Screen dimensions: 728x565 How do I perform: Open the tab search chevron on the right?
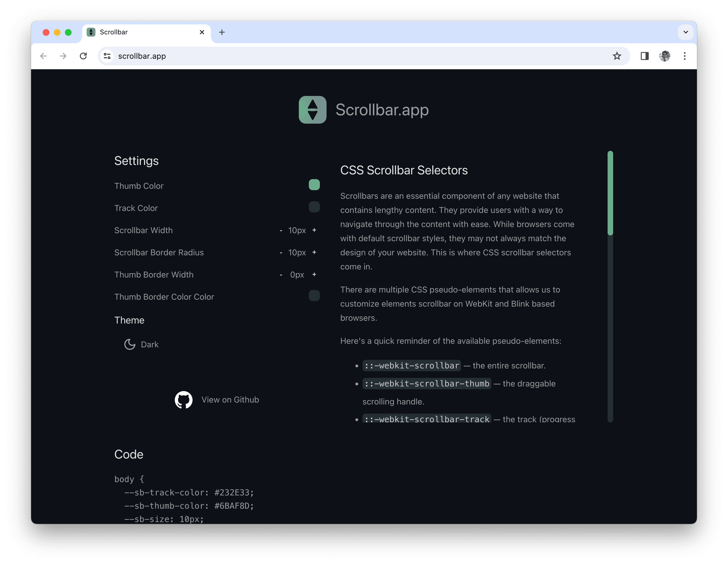click(x=686, y=32)
